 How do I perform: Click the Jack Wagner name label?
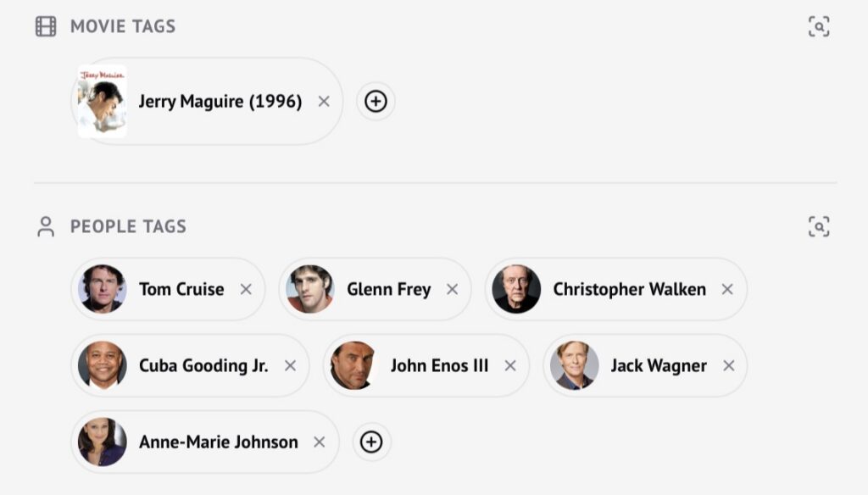click(x=658, y=365)
